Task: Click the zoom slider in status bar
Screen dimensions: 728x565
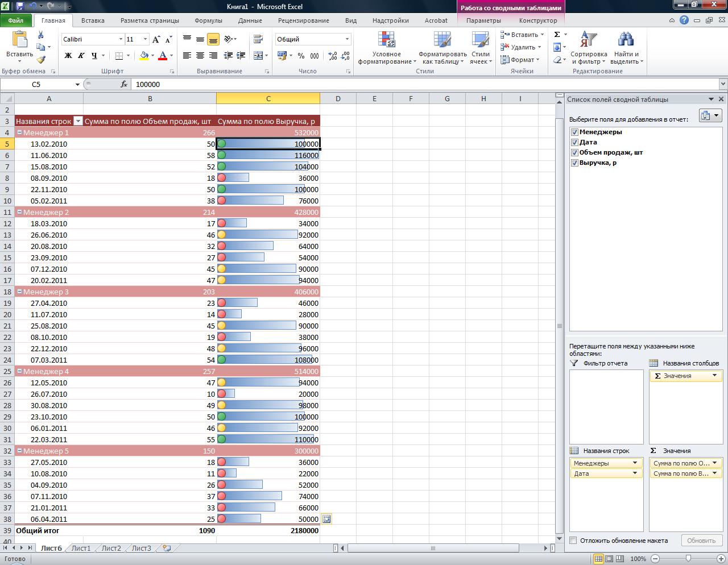Action: click(x=688, y=559)
